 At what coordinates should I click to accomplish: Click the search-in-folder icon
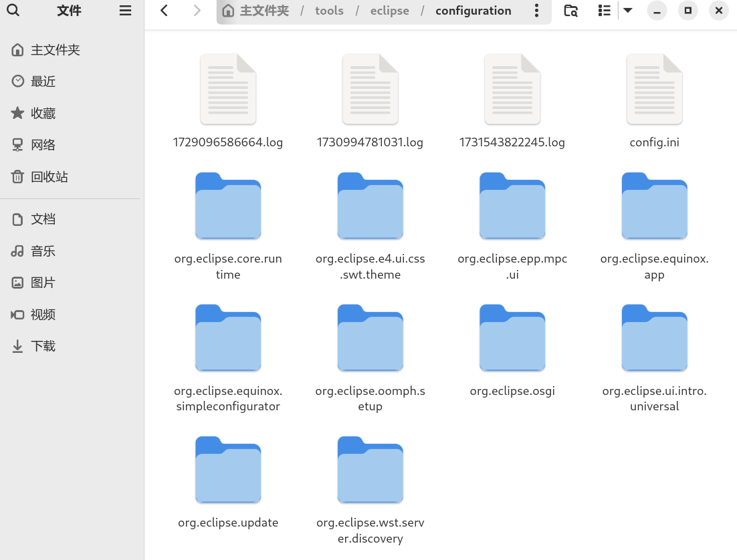coord(570,10)
